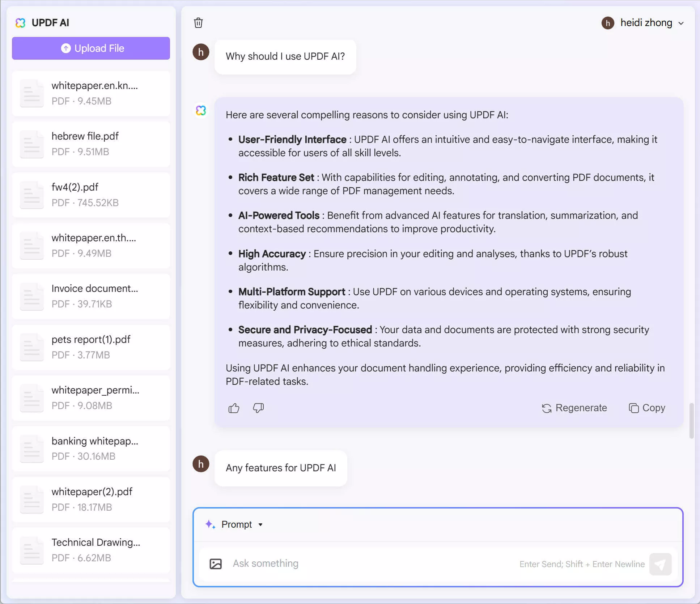Click the Copy icon on the response

coord(633,408)
